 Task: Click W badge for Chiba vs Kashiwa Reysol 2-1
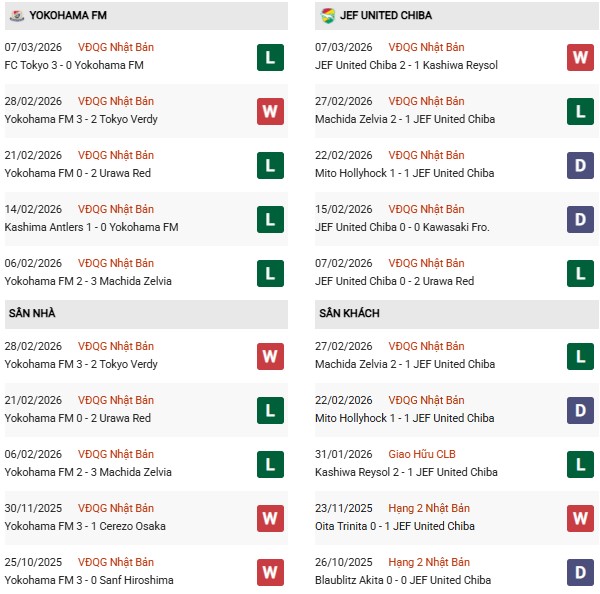click(x=581, y=57)
